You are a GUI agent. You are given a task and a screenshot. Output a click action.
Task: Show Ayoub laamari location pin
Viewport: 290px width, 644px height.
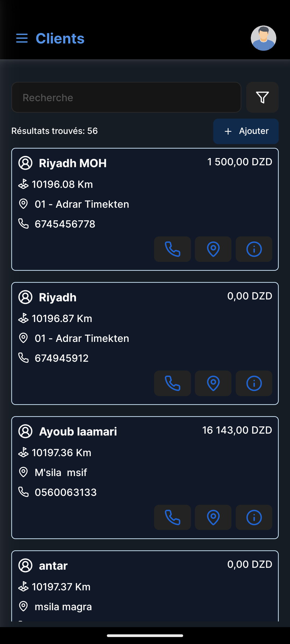click(x=213, y=517)
